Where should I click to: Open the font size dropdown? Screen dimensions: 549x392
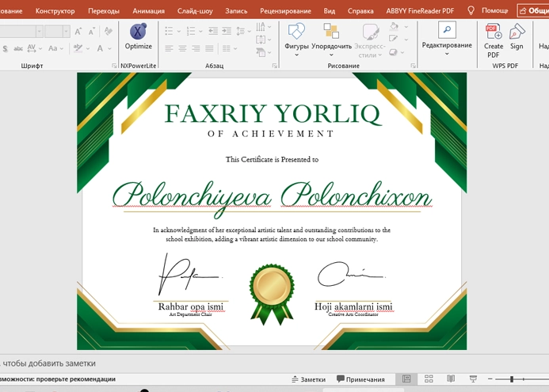coord(67,32)
